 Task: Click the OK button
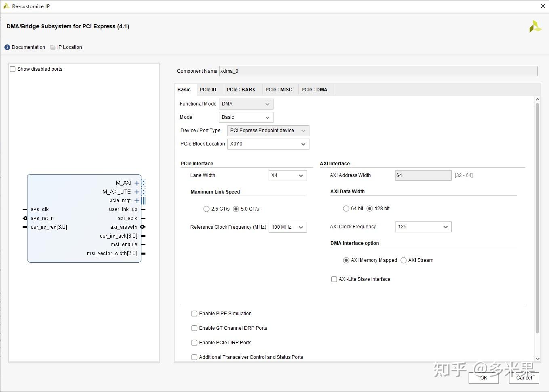tap(484, 378)
